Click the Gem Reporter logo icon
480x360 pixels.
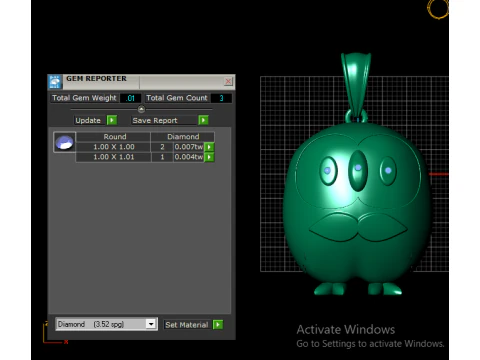pyautogui.click(x=55, y=82)
